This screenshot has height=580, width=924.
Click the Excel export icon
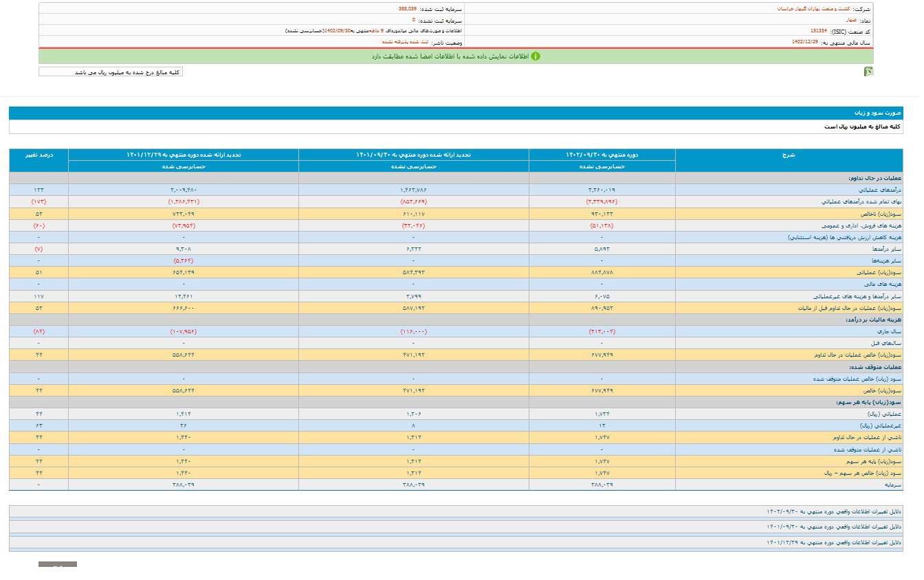868,71
